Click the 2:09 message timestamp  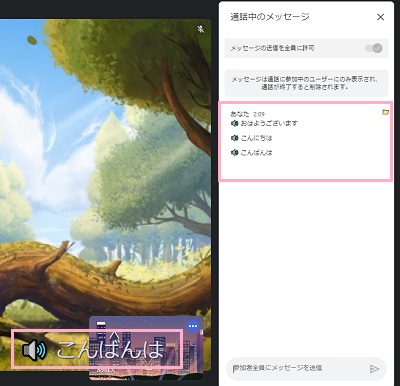pos(259,114)
